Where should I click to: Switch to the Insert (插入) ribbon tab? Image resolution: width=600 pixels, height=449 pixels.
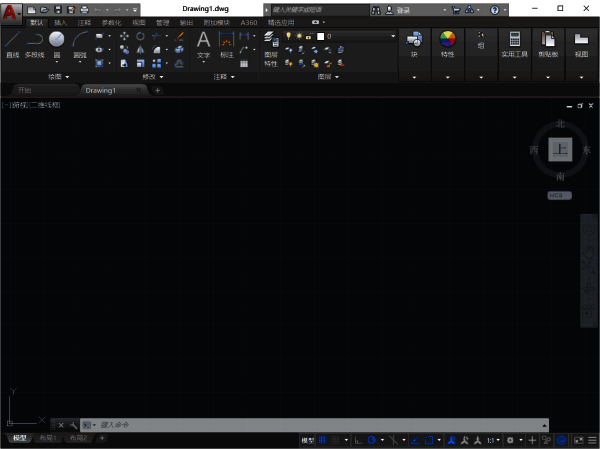click(x=60, y=23)
